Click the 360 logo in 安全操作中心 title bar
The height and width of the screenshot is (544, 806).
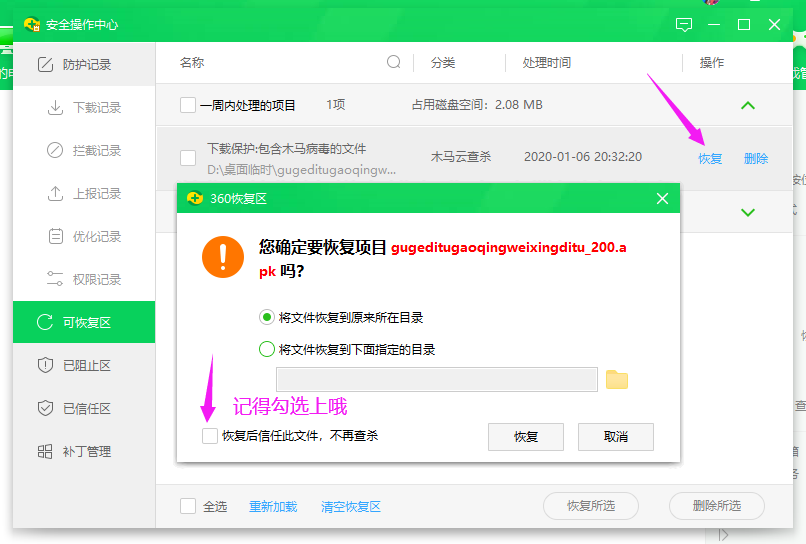[x=32, y=24]
